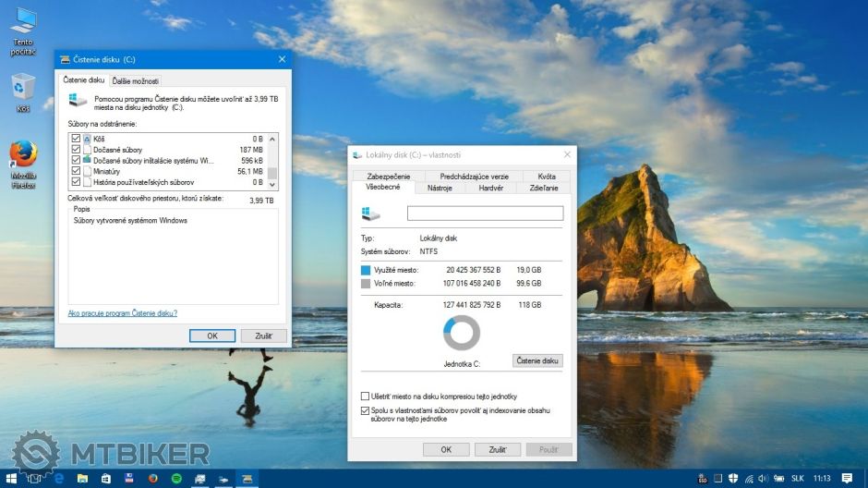The width and height of the screenshot is (868, 488).
Task: Open the 'Ako pracuje program Čistenie disku?' link
Action: click(x=123, y=313)
